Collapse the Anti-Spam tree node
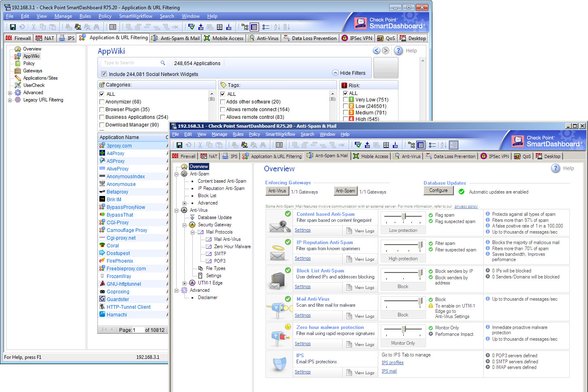 pos(177,174)
